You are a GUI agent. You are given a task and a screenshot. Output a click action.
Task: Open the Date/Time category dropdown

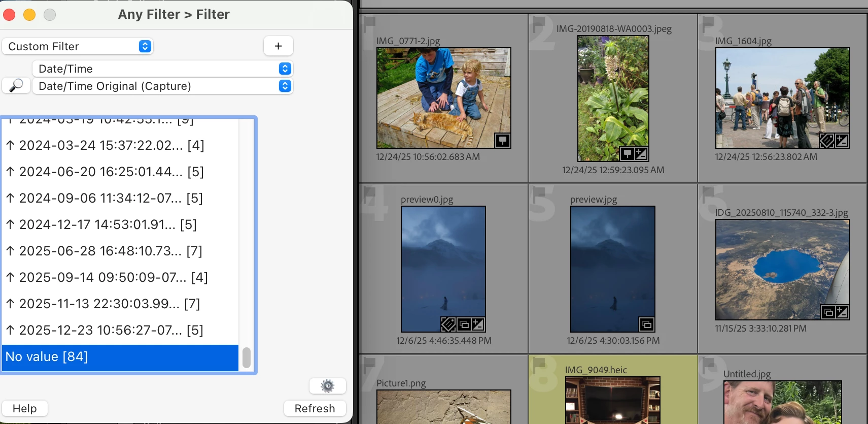coord(162,69)
